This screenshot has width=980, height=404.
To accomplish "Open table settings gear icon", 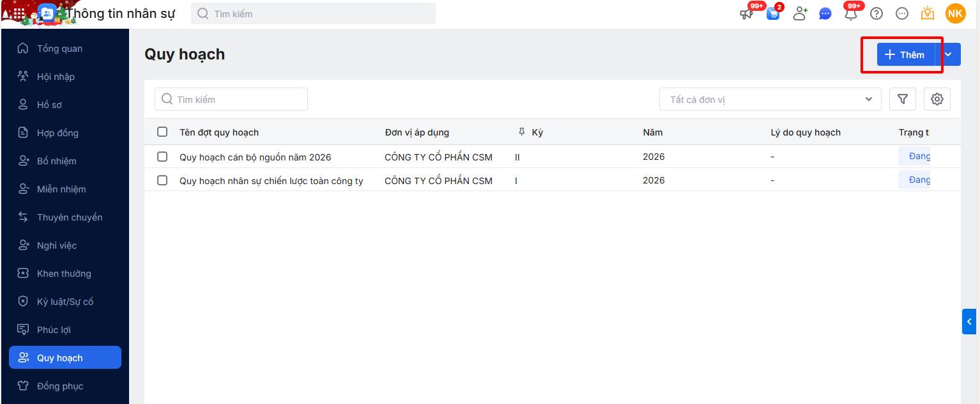I will (937, 99).
